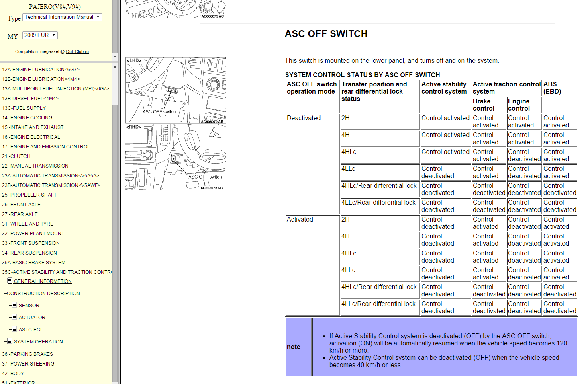Image resolution: width=588 pixels, height=384 pixels.
Task: Open the Out-Club.ru link
Action: coord(77,52)
